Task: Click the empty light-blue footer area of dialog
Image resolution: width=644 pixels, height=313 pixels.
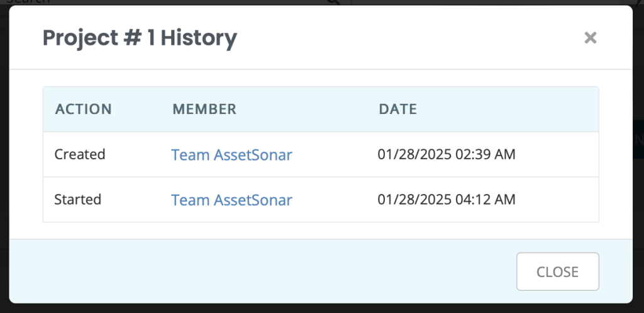Action: point(263,271)
